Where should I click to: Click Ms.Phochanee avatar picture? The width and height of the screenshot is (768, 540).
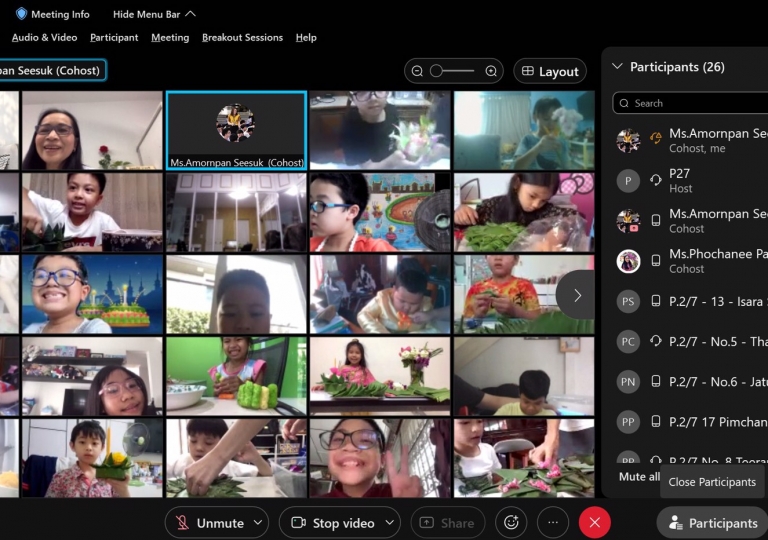[628, 261]
